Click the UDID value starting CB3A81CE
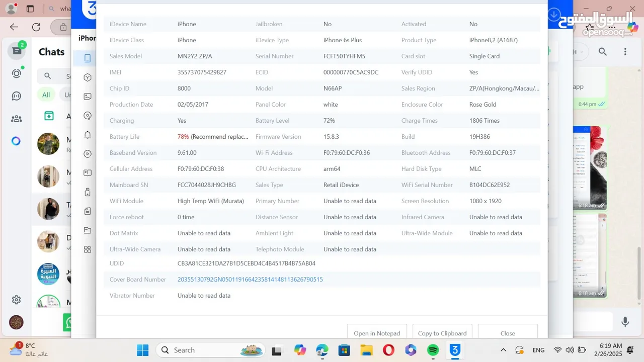The width and height of the screenshot is (644, 362). (247, 263)
